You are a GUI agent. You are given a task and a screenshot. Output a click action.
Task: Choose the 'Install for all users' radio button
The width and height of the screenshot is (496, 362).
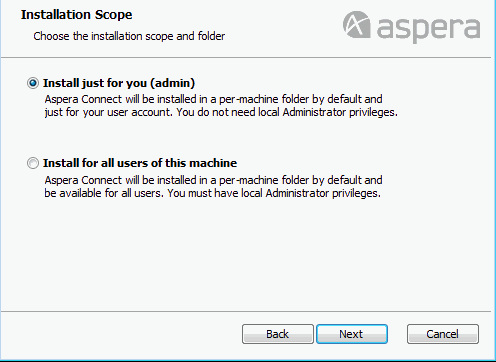coord(33,163)
